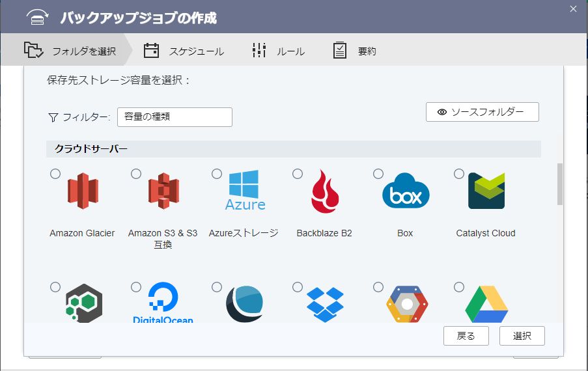Click the Amazon S3 & S3 互換 logo
The image size is (588, 371).
coord(163,191)
